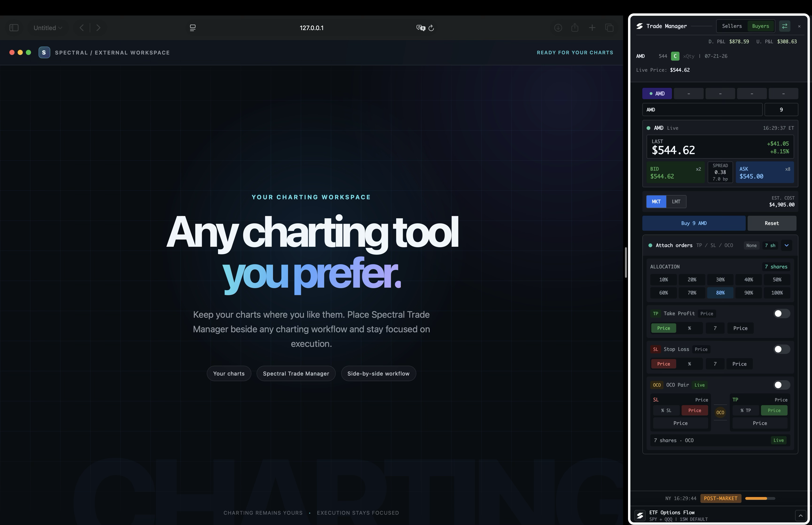Screen dimensions: 812x525
Task: Reset the order ticket
Action: click(772, 223)
